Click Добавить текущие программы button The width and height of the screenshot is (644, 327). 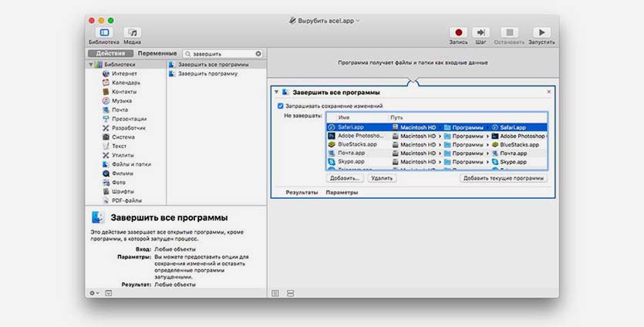(504, 178)
